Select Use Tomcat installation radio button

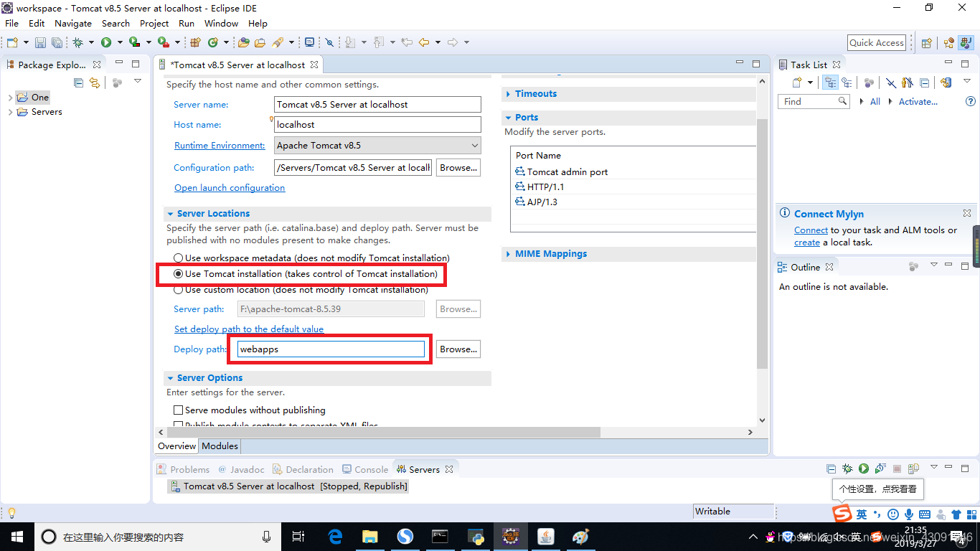(179, 274)
